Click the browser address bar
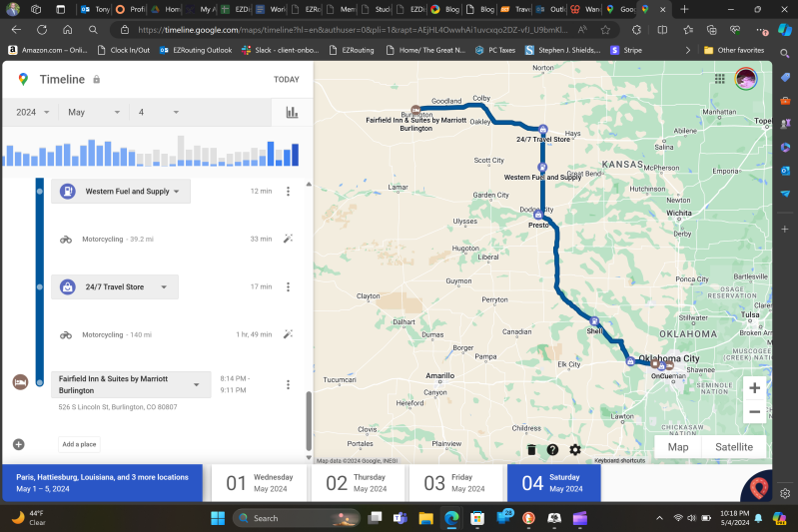The height and width of the screenshot is (532, 798). 352,30
